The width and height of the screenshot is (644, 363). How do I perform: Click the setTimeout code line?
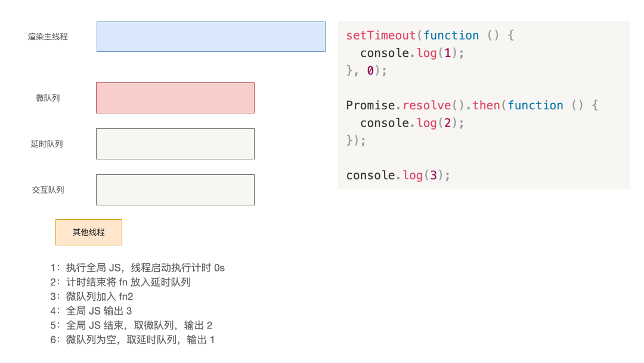coord(430,35)
